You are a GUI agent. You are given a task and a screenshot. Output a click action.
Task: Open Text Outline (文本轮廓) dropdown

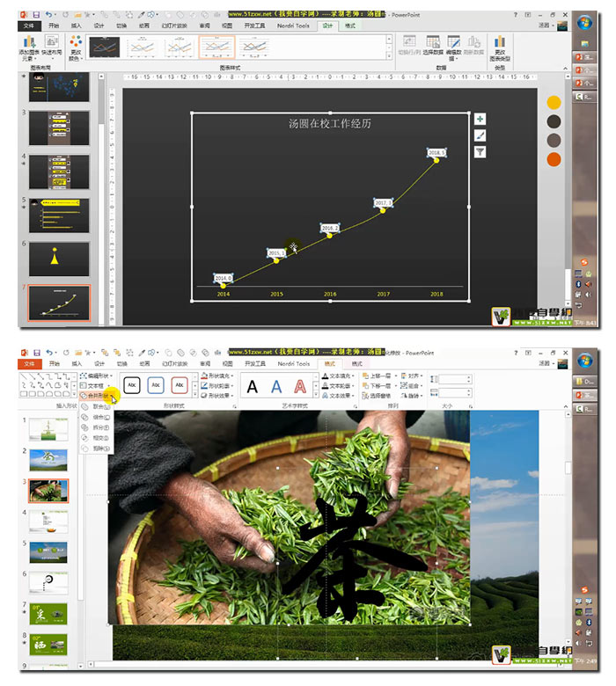338,386
